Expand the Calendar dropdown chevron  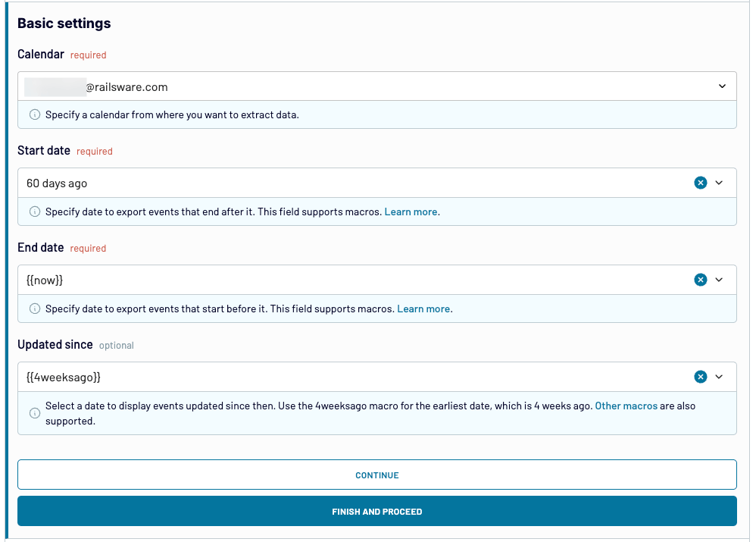point(722,86)
